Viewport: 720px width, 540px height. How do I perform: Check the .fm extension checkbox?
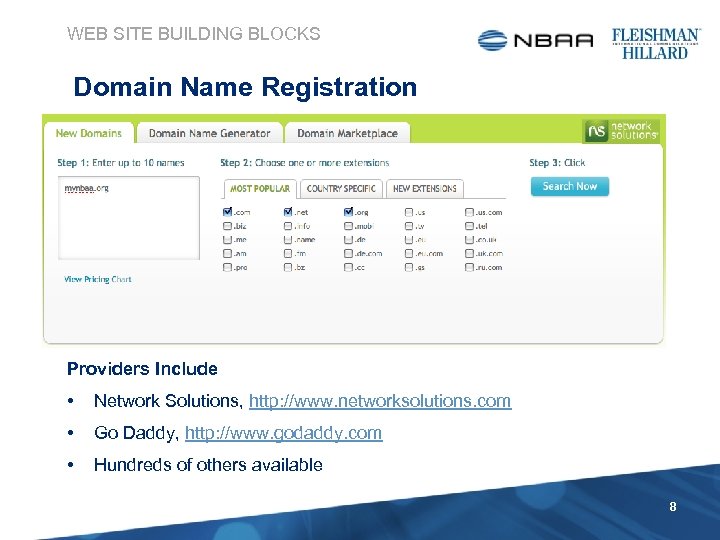pyautogui.click(x=288, y=253)
